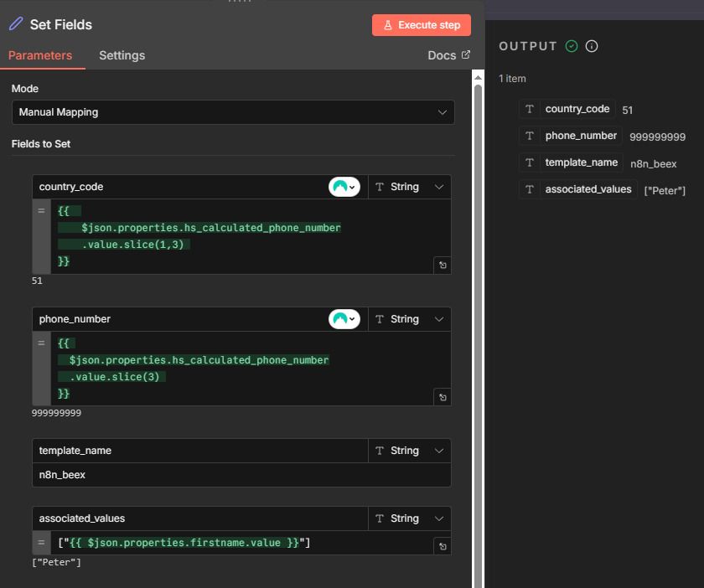This screenshot has height=588, width=704.
Task: Toggle expression mode on associated_values value
Action: (41, 543)
